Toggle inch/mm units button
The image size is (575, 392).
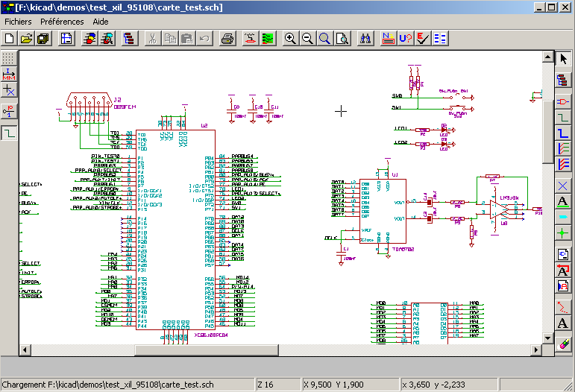pos(9,74)
